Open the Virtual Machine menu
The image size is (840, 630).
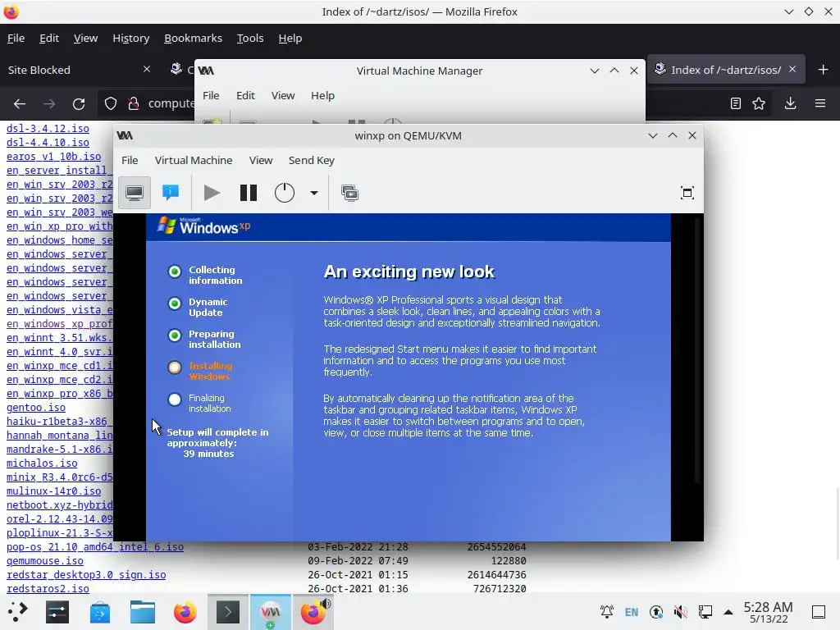point(194,160)
